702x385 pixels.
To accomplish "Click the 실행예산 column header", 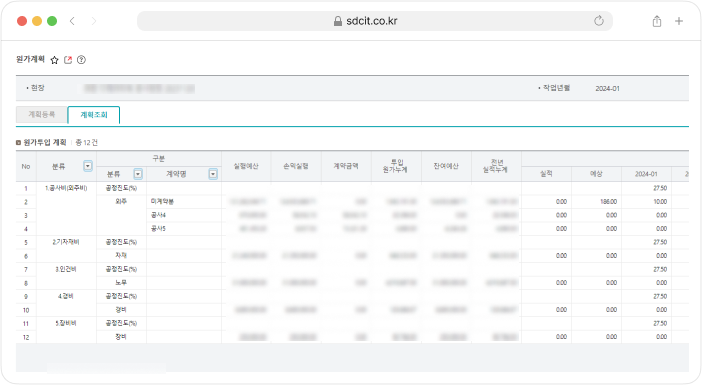I will pos(246,166).
